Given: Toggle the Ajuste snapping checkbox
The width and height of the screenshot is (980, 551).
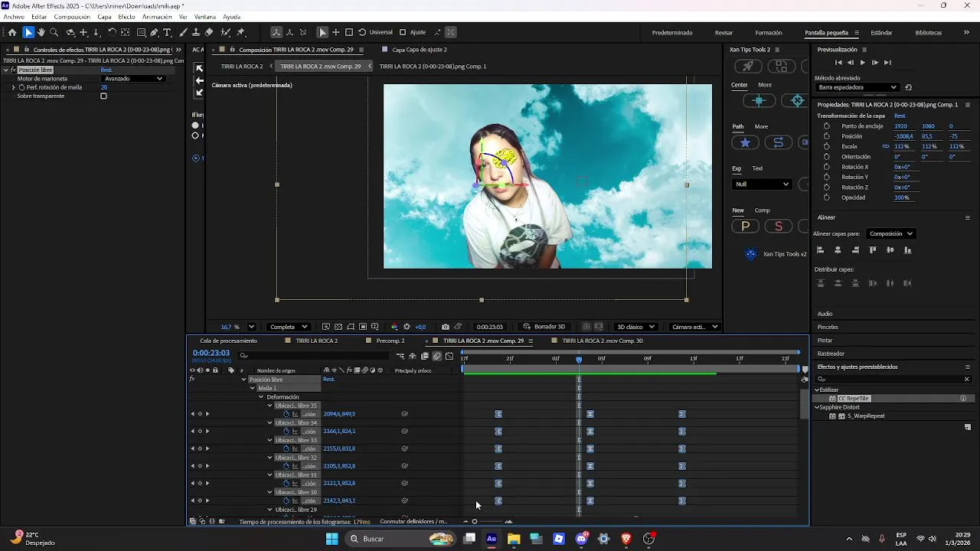Looking at the screenshot, I should (403, 32).
